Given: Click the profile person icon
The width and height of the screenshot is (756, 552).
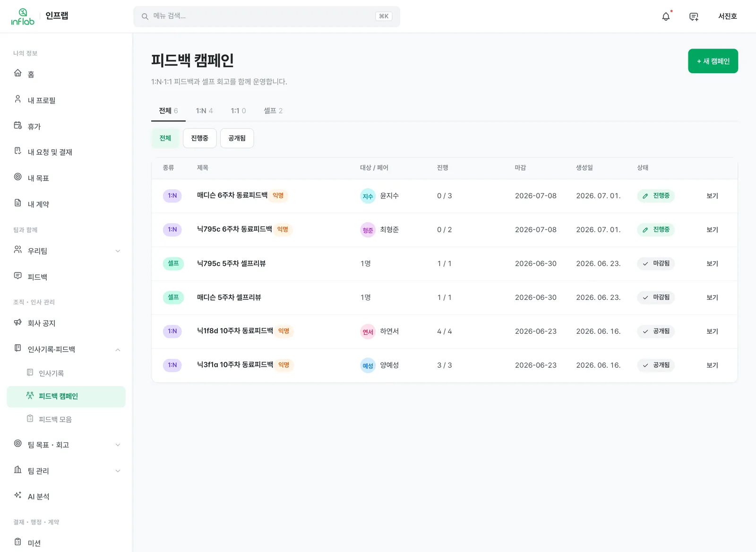Looking at the screenshot, I should coord(18,99).
